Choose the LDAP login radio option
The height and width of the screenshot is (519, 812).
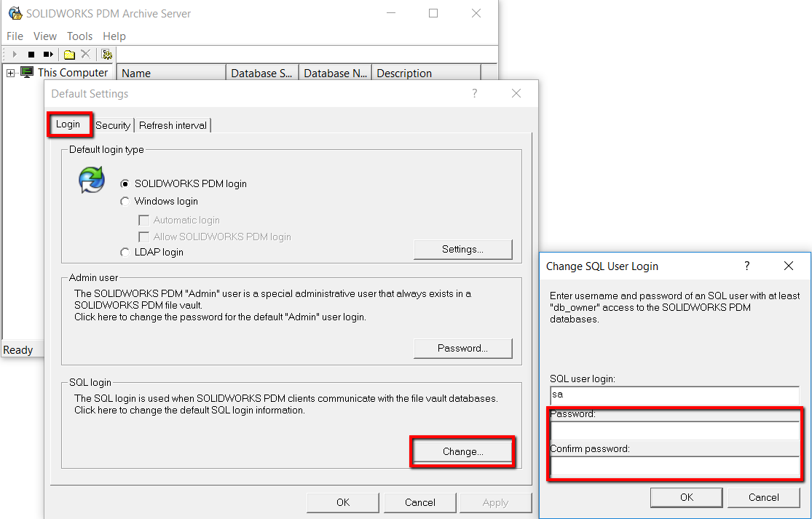pyautogui.click(x=125, y=252)
